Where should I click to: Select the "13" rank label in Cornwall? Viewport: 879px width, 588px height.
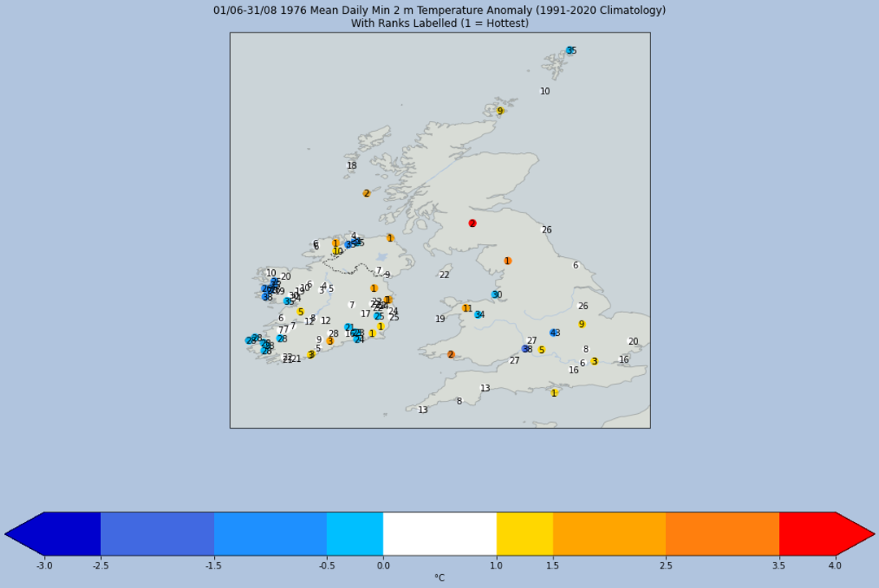click(422, 410)
